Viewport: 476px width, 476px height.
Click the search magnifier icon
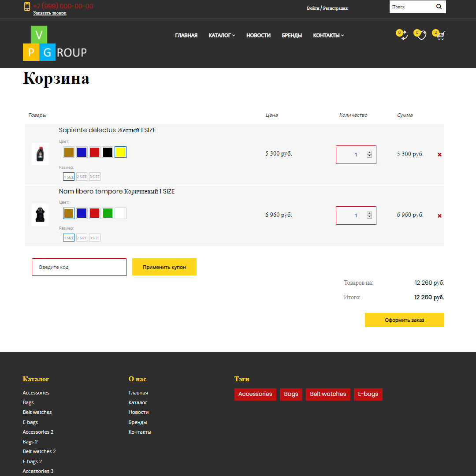pos(439,7)
